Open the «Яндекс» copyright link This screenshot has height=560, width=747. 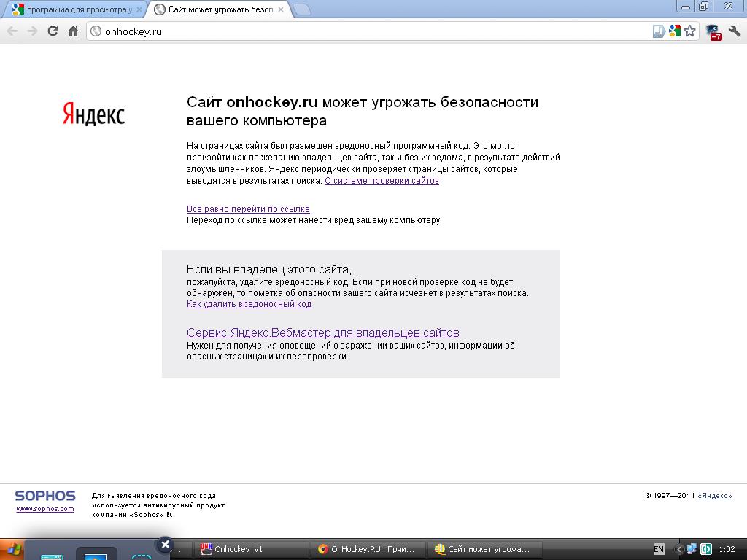[x=715, y=496]
